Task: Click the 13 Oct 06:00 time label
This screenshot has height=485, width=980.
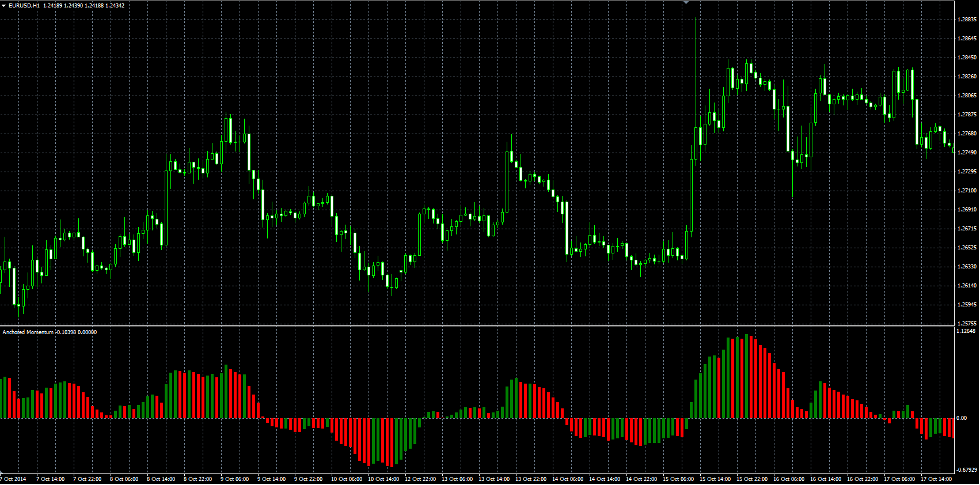Action: click(457, 479)
